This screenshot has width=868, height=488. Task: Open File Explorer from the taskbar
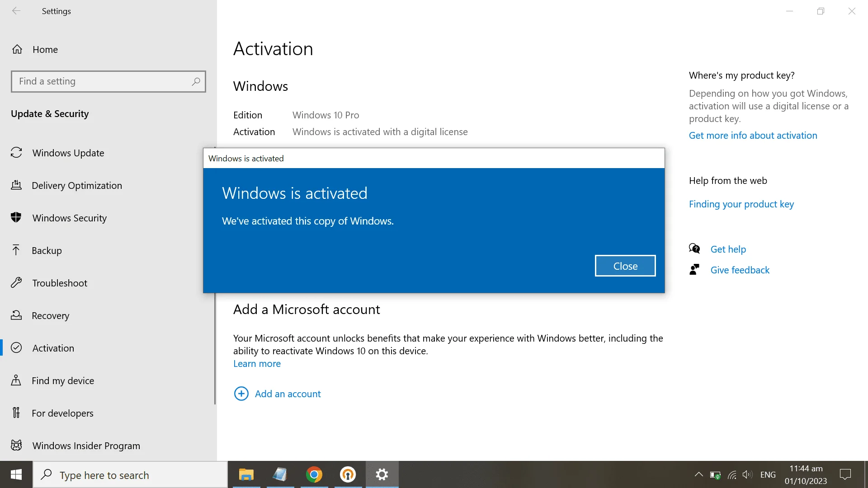tap(246, 474)
